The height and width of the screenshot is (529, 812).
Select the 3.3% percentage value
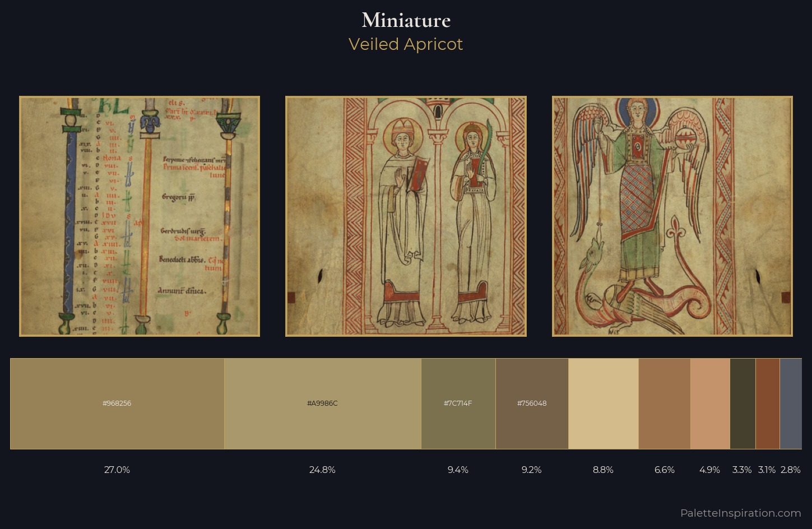point(742,470)
